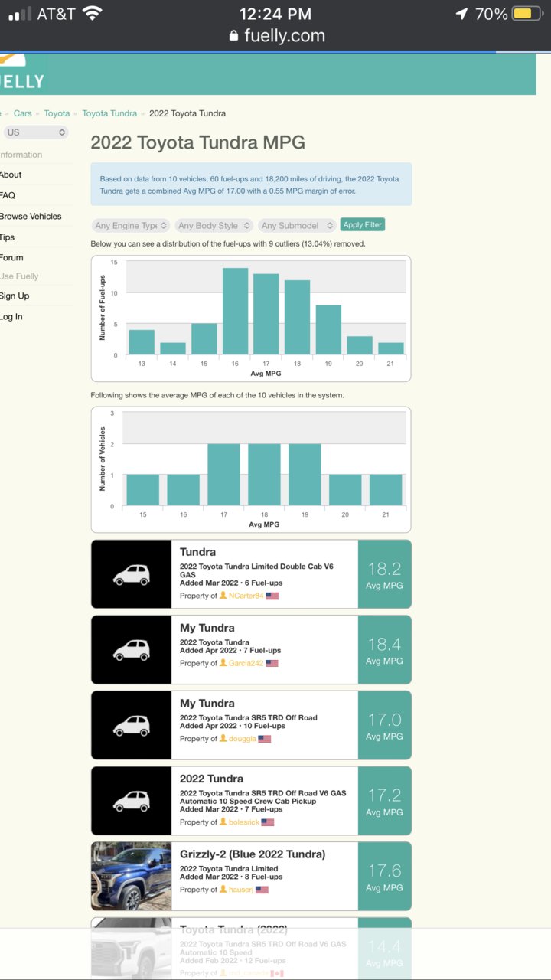551x980 pixels.
Task: Open Grizzly-2 (Blue 2022 Tundra) title
Action: click(253, 854)
